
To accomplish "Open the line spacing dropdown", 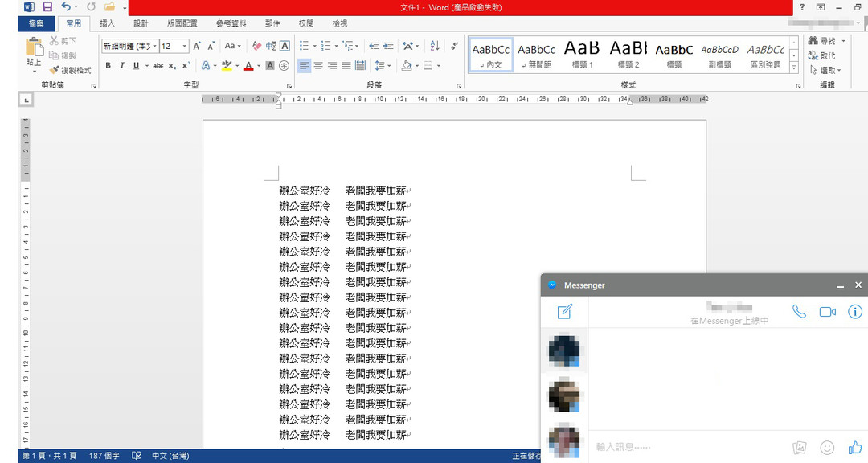I will 383,65.
